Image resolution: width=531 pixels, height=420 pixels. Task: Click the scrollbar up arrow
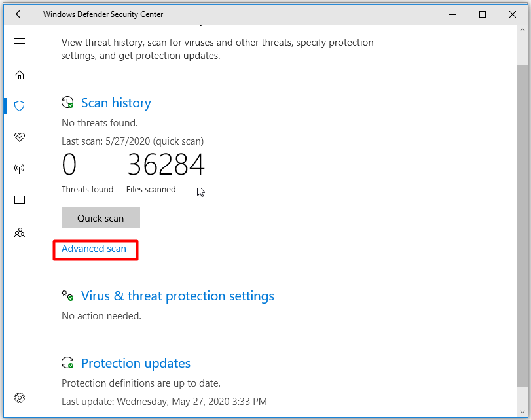coord(522,30)
